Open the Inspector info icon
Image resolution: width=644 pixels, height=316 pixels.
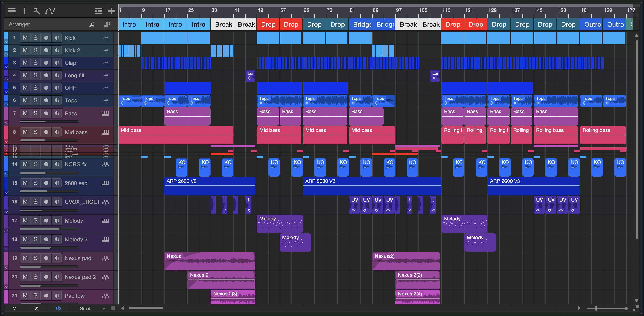click(24, 11)
